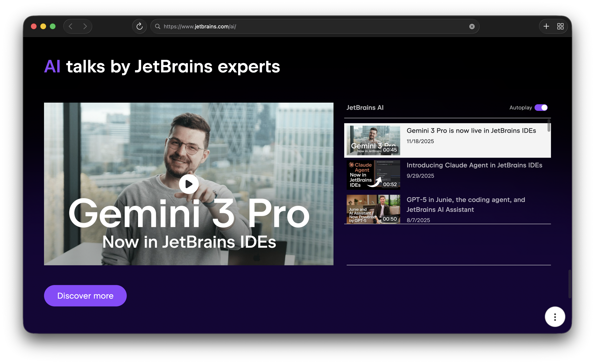Image resolution: width=595 pixels, height=364 pixels.
Task: Turn off the Autoplay toggle
Action: point(541,108)
